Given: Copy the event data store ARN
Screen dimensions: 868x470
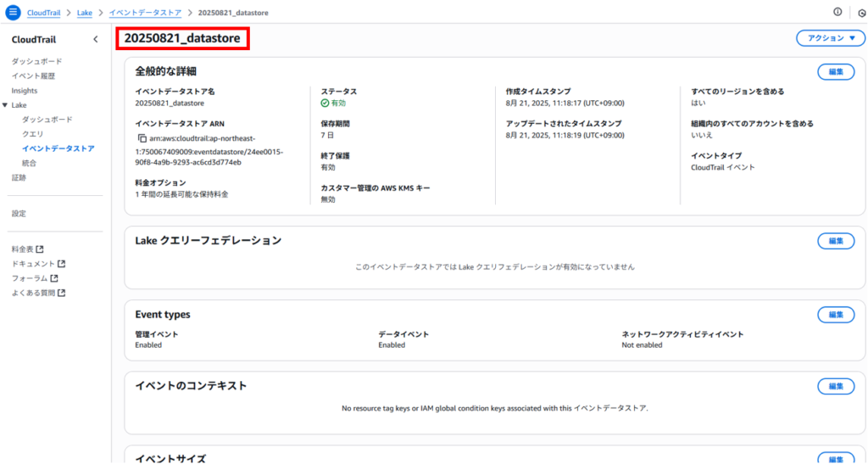Looking at the screenshot, I should click(142, 138).
